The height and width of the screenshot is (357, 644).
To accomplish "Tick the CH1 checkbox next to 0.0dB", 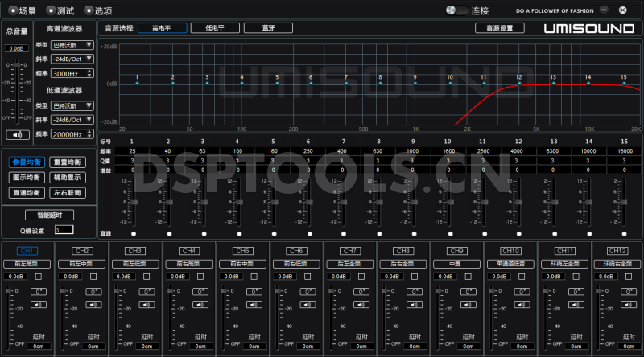I will pos(39,277).
